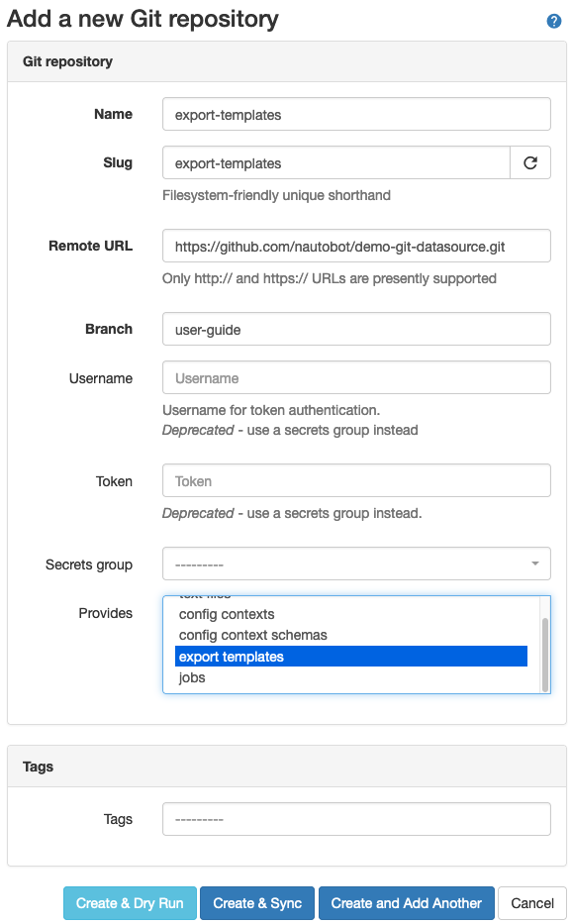
Task: Click the Token input field
Action: click(x=355, y=481)
